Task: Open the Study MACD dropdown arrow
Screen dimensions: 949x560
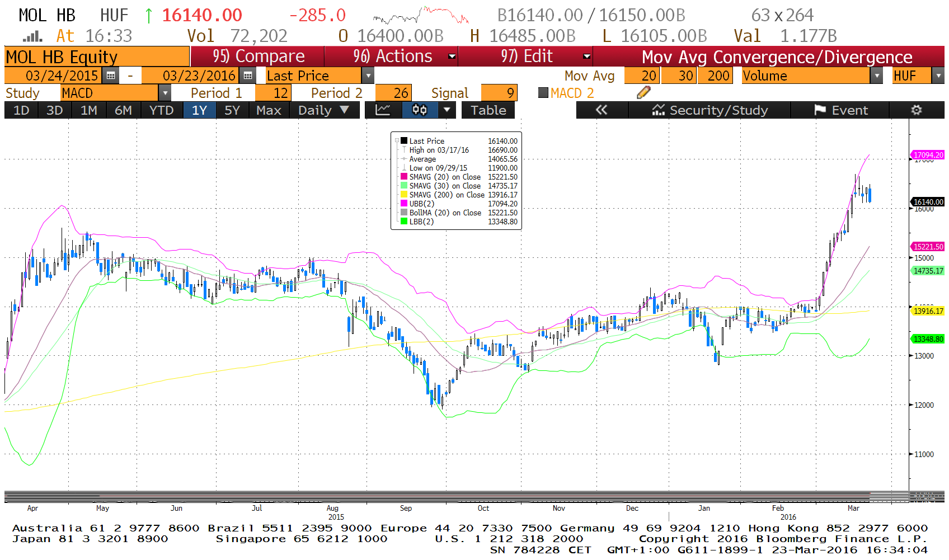Action: [165, 93]
